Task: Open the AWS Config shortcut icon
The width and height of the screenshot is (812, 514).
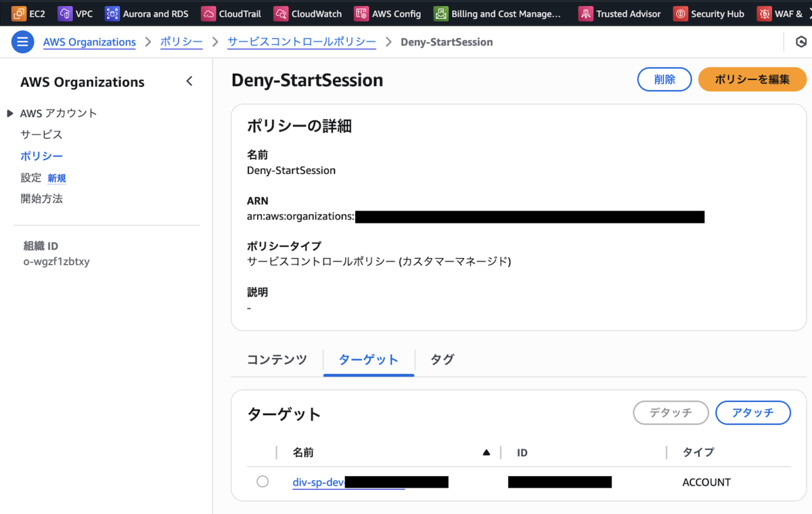Action: (361, 13)
